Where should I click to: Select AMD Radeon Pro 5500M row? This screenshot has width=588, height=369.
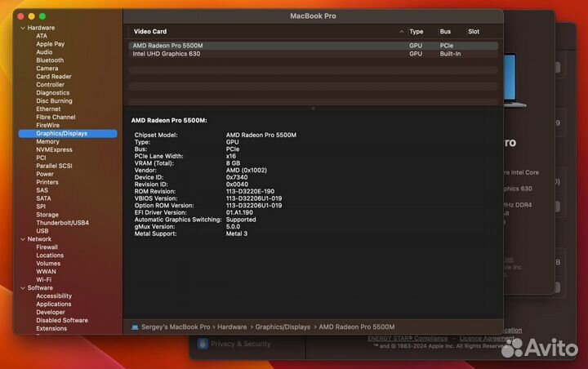click(x=314, y=46)
